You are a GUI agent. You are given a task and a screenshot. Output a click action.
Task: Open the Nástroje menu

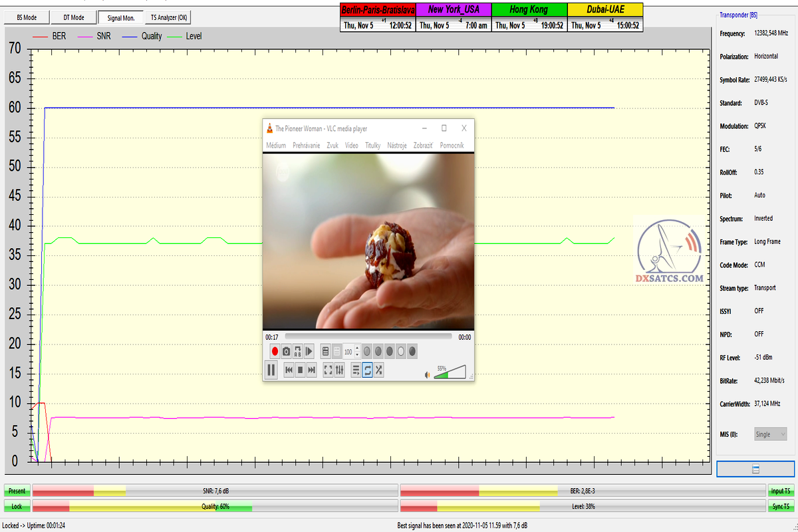[x=397, y=145]
